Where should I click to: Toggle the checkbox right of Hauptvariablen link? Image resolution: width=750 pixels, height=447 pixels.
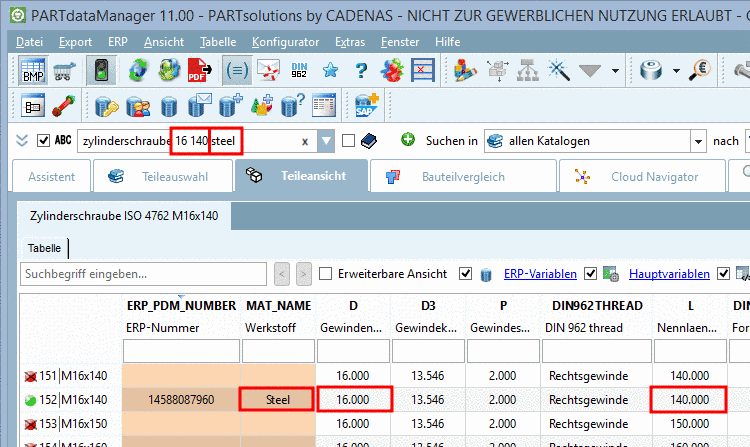(x=723, y=274)
